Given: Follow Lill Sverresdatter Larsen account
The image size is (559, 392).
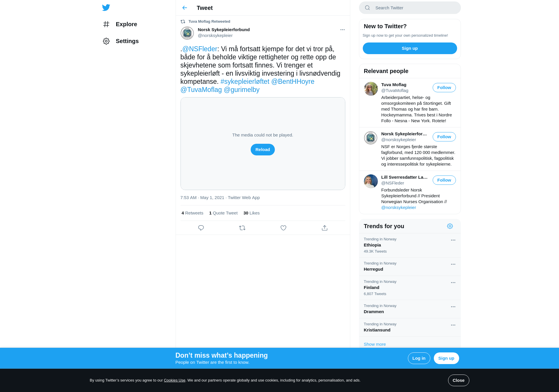Looking at the screenshot, I should point(444,180).
